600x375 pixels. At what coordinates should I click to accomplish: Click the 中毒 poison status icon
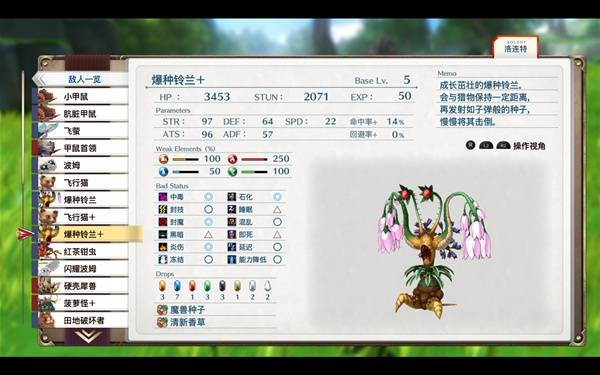click(x=163, y=197)
